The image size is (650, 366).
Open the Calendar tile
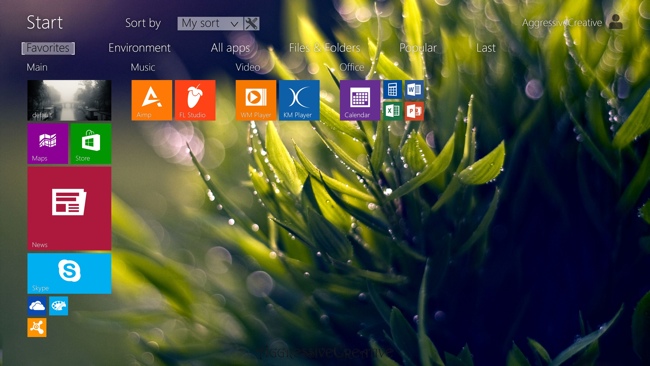[x=360, y=100]
